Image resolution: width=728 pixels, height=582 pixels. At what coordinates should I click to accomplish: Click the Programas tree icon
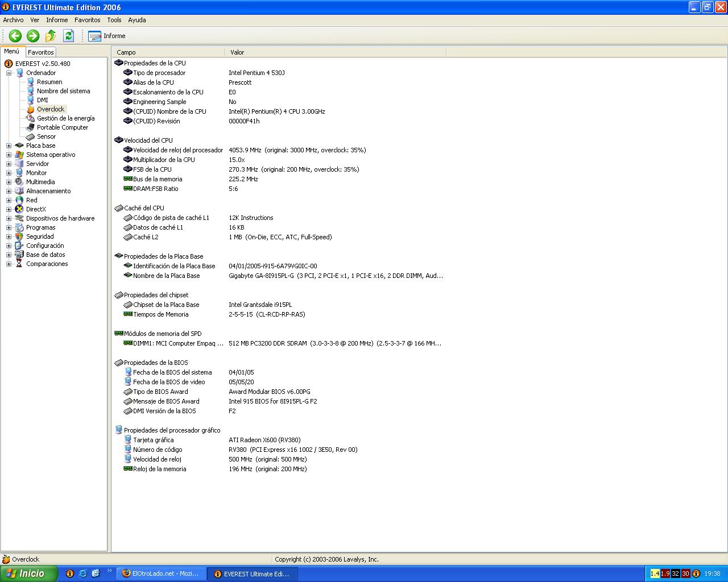point(19,227)
